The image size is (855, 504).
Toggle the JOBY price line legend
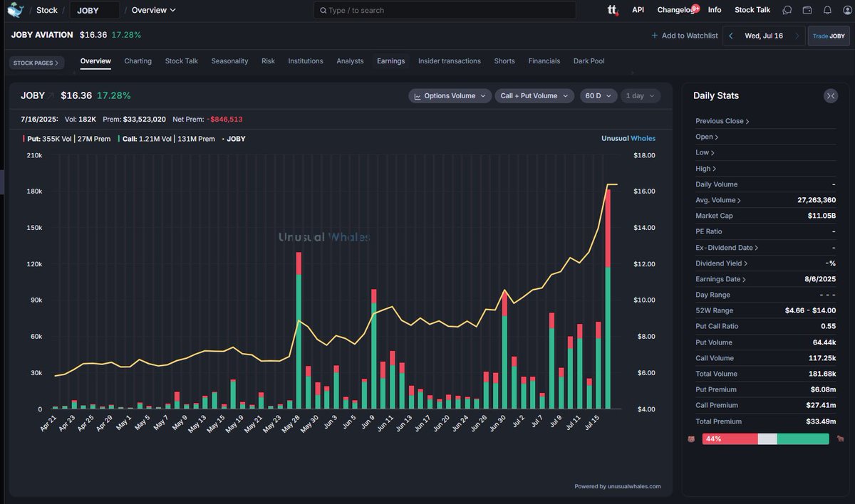tap(234, 139)
